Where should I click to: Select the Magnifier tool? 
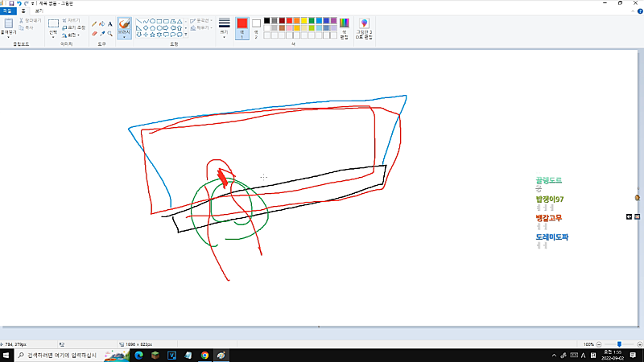click(109, 34)
